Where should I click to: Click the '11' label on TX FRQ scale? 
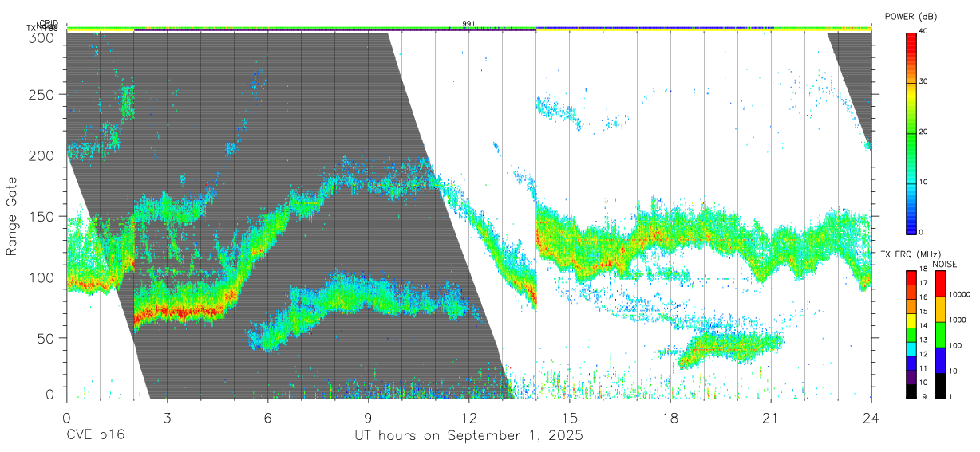click(923, 368)
